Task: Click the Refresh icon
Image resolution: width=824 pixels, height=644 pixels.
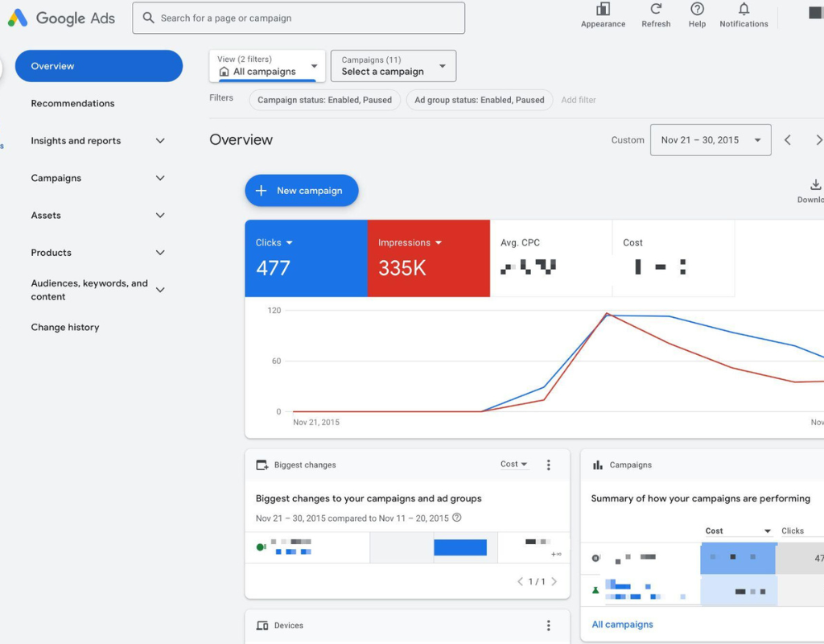Action: point(656,9)
